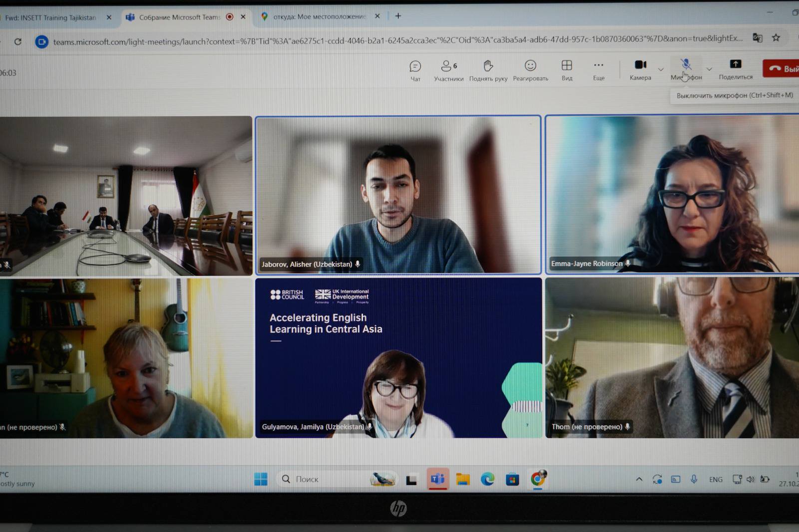Expand camera options dropdown arrow
The image size is (799, 532).
(661, 69)
